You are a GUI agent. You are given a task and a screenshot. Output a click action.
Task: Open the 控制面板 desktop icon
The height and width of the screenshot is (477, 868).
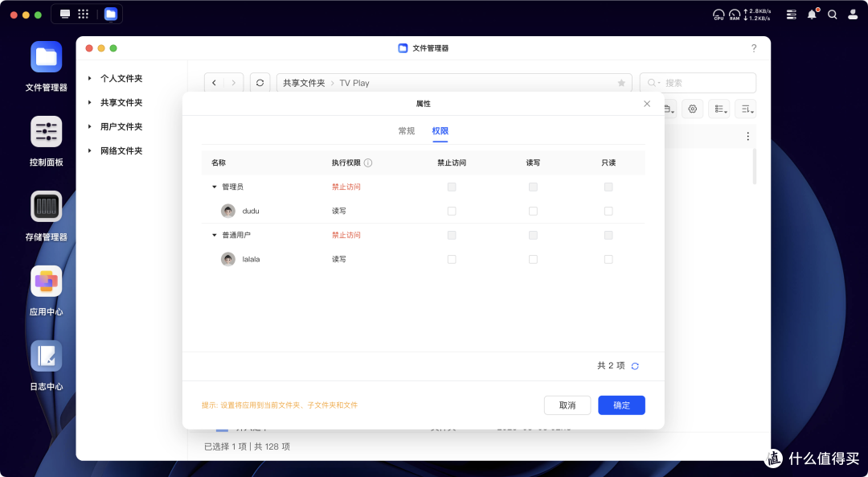46,131
